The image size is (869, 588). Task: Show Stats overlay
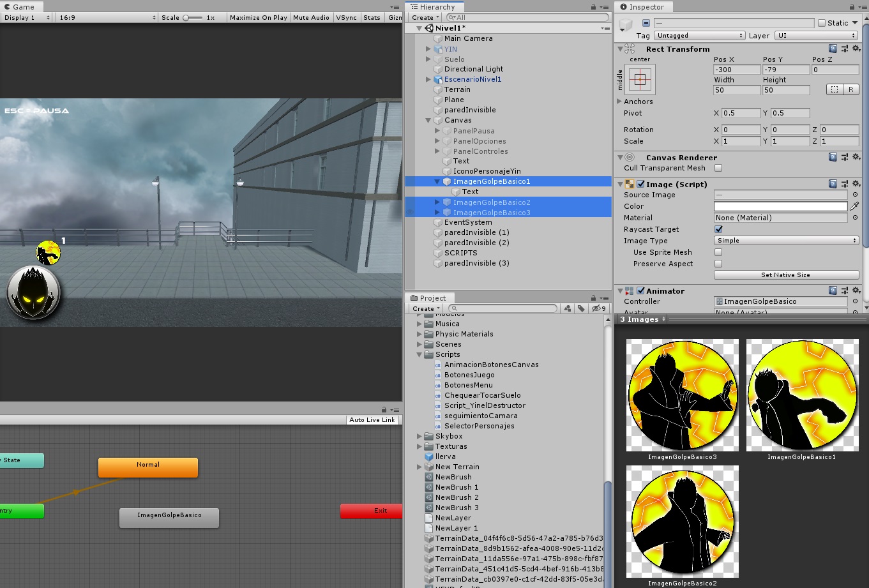(x=372, y=17)
